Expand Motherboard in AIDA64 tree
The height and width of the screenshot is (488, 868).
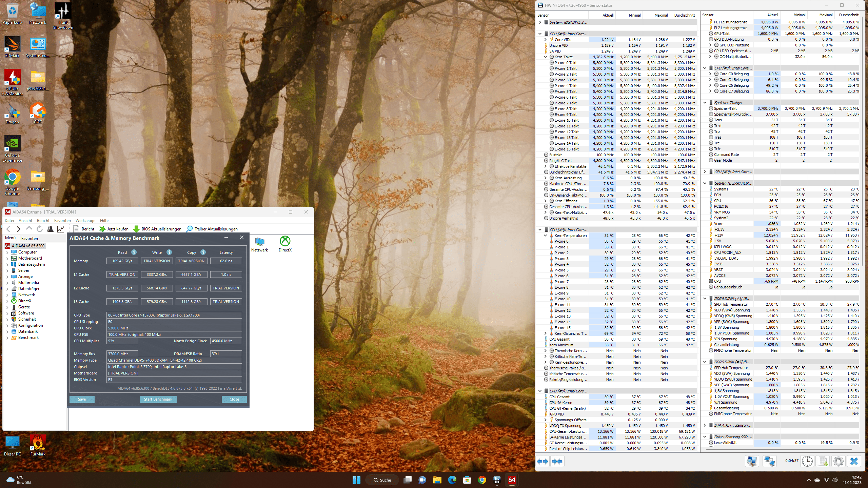pos(7,258)
